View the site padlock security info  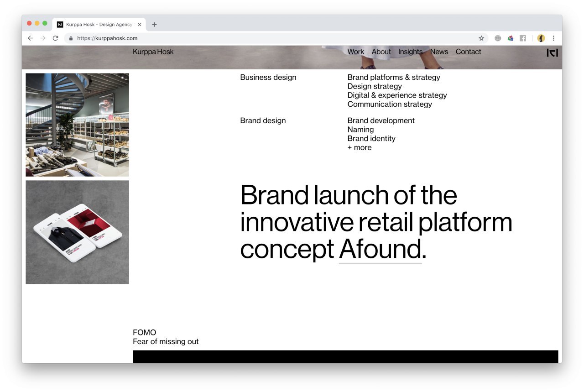pyautogui.click(x=71, y=38)
